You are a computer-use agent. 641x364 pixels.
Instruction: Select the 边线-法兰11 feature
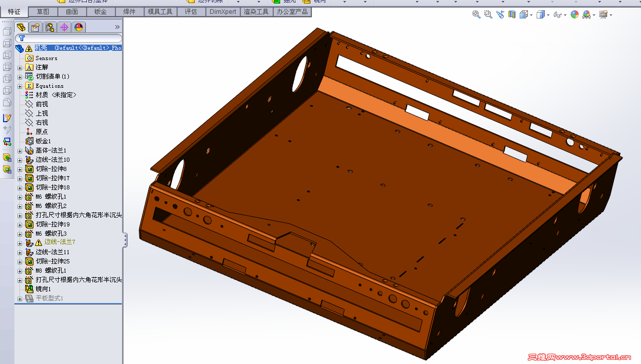pos(52,252)
